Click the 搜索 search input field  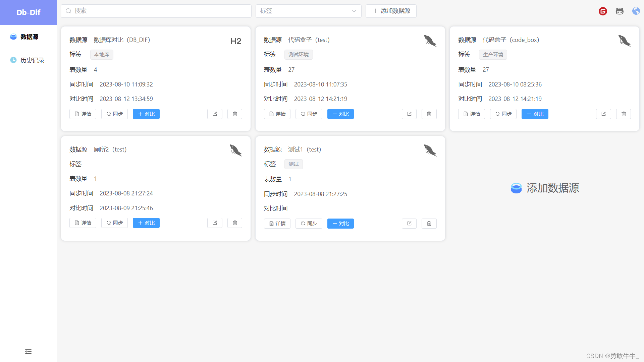click(x=156, y=11)
